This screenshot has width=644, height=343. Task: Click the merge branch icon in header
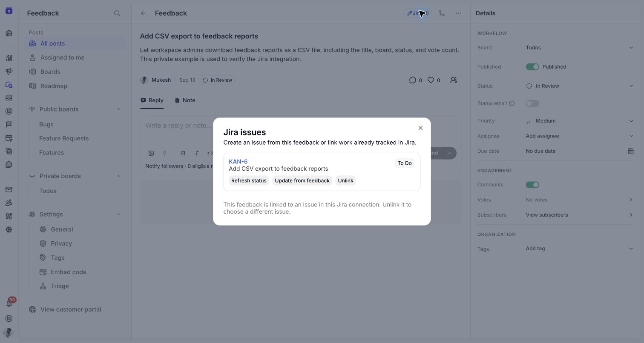click(x=442, y=13)
